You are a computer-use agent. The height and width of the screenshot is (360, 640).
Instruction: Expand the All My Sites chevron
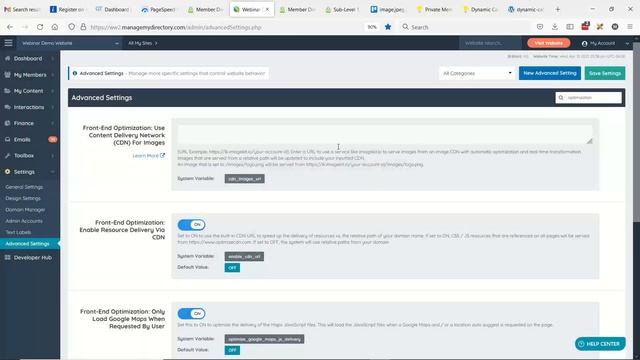(156, 43)
